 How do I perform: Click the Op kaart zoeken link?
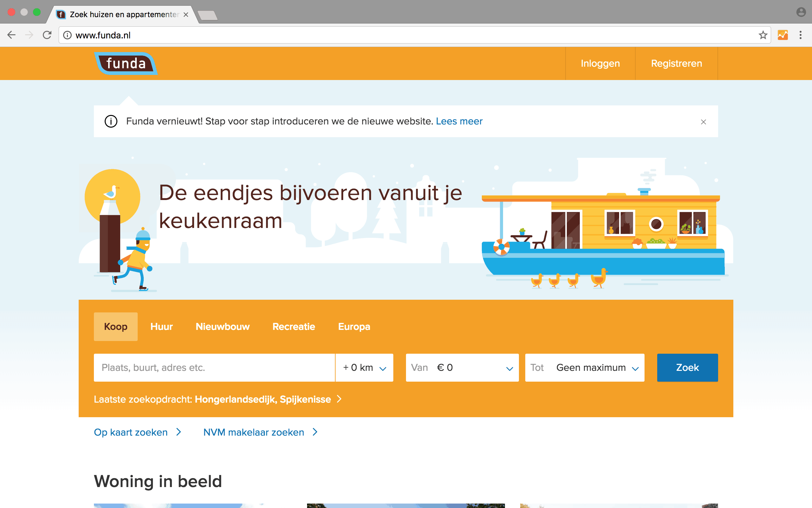131,432
